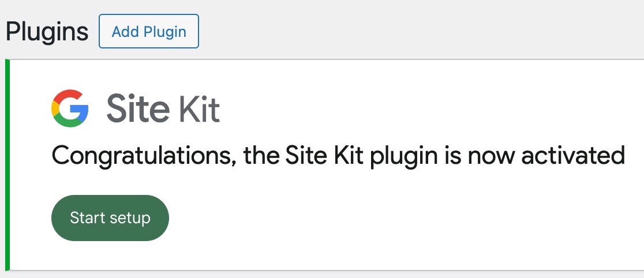The image size is (644, 278).
Task: Click the red arc of Google logo
Action: [68, 94]
